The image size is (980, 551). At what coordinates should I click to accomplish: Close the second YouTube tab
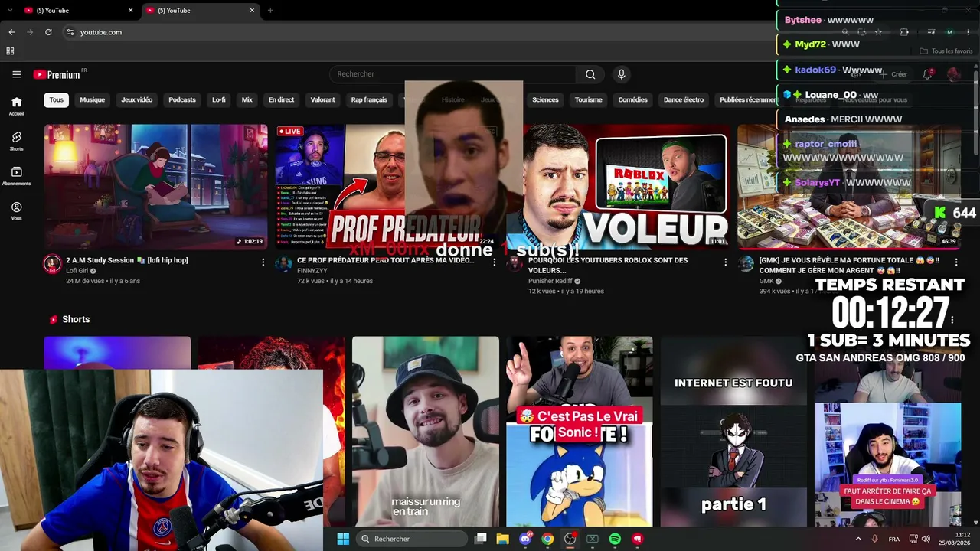(x=252, y=10)
